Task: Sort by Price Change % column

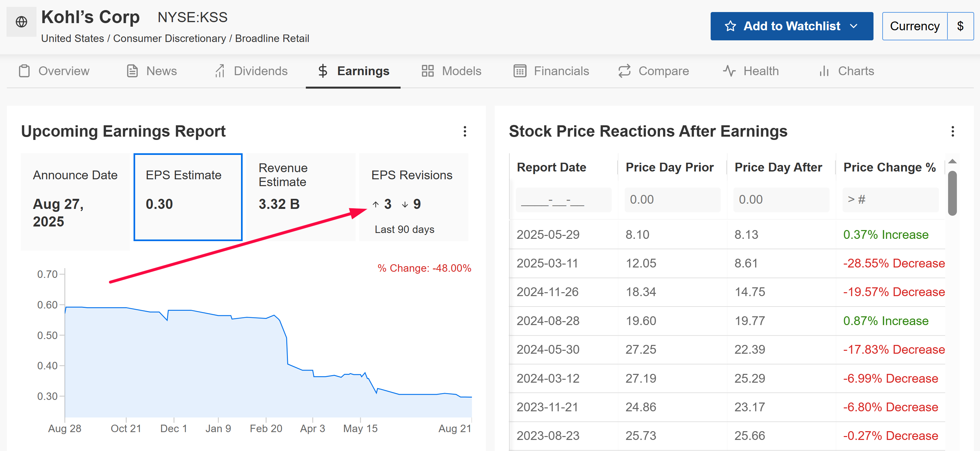Action: (x=889, y=167)
